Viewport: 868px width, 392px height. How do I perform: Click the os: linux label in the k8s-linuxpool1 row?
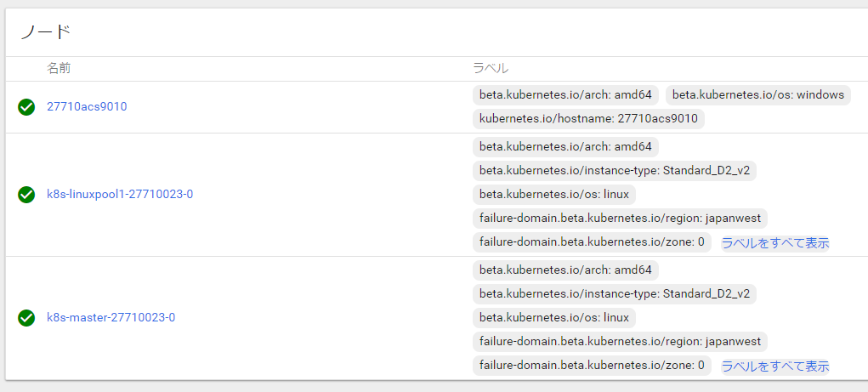(x=554, y=195)
